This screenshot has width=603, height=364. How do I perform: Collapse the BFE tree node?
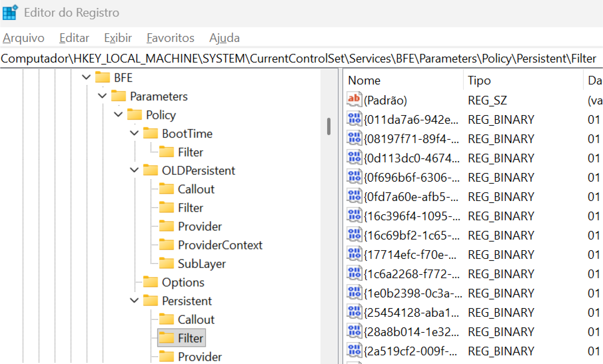(86, 78)
